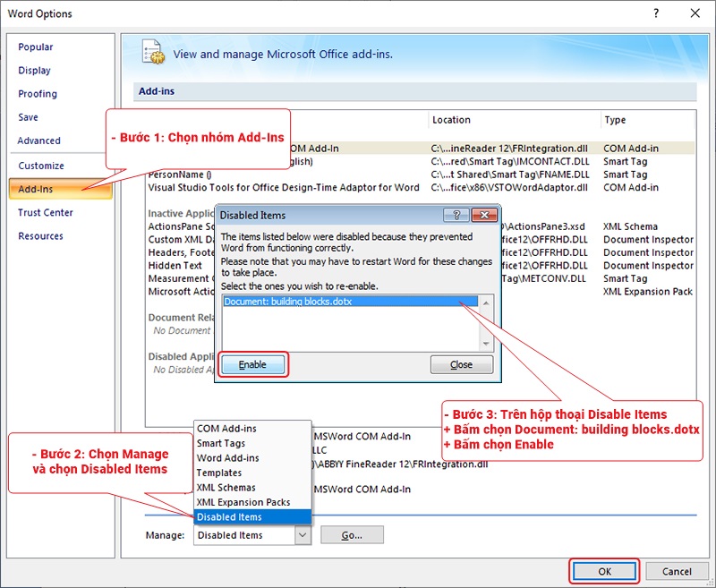Click the Word Options help question mark
Image resolution: width=716 pixels, height=588 pixels.
pos(656,13)
